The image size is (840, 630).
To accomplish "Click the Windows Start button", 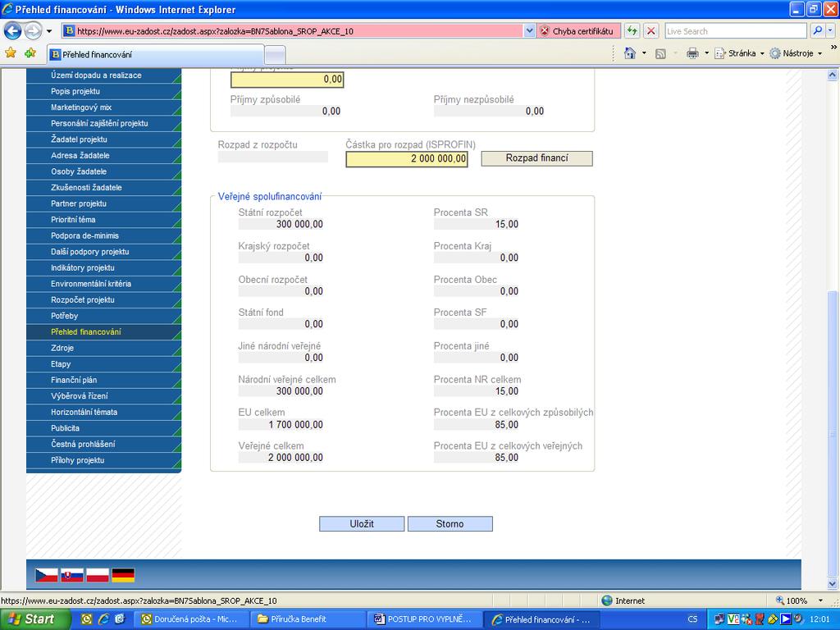I will click(x=34, y=619).
